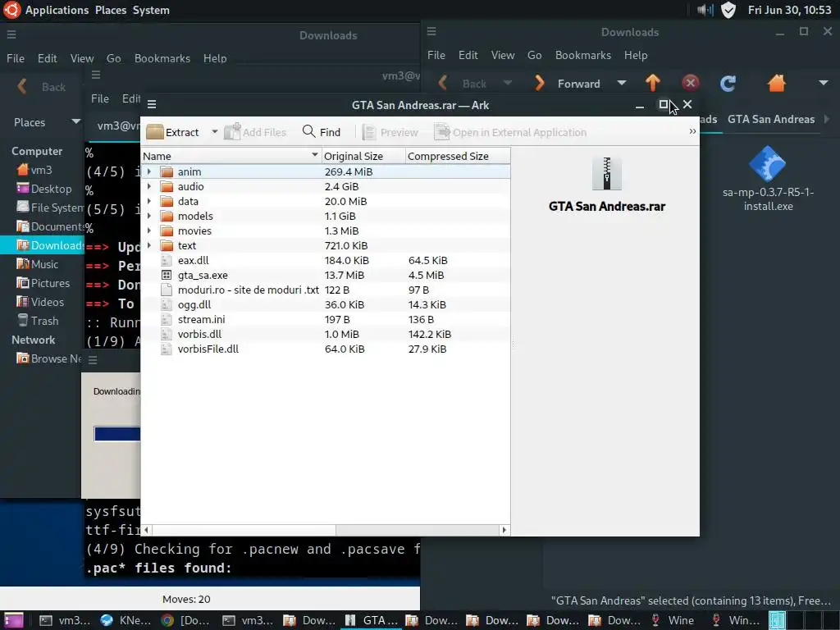Select sa-mp-0.3.7-R5-1-install.exe icon
The width and height of the screenshot is (840, 630).
pyautogui.click(x=768, y=163)
